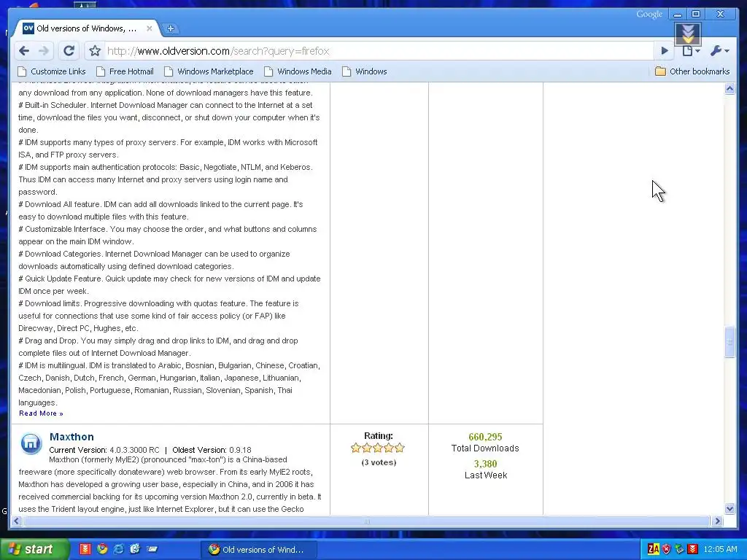Open the Windows Marketplace bookmark
The width and height of the screenshot is (747, 560).
(x=209, y=71)
